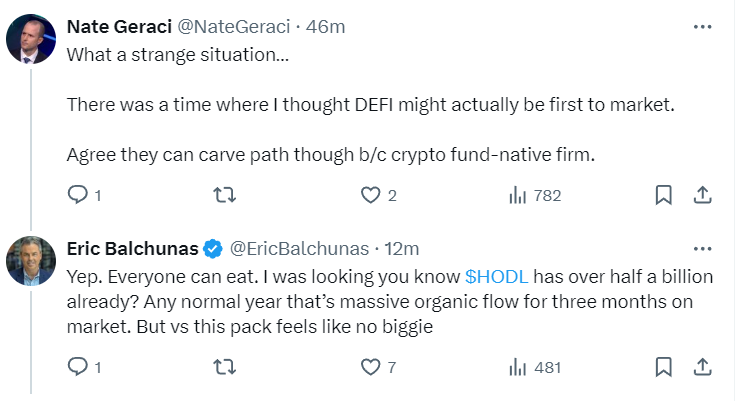Viewport: 739px width, 401px height.
Task: Open the 12m timestamp on Eric's tweet
Action: point(402,248)
